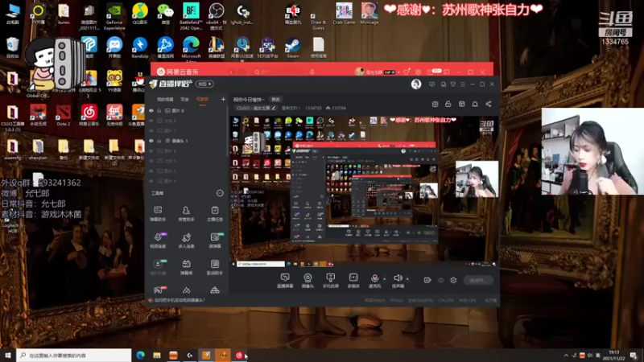Toggle lock on 摄像头 1 layer

[159, 141]
